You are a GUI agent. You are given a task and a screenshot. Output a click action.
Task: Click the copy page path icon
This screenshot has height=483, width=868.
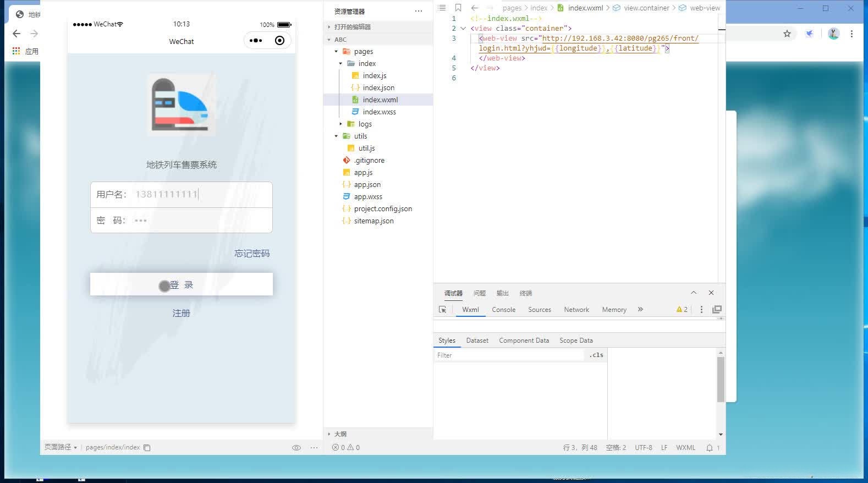[147, 448]
